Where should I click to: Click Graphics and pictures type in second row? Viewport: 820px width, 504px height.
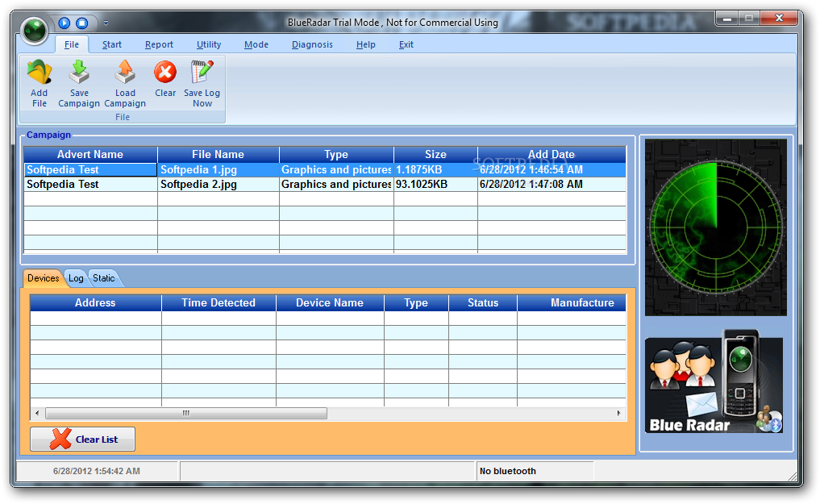(336, 184)
